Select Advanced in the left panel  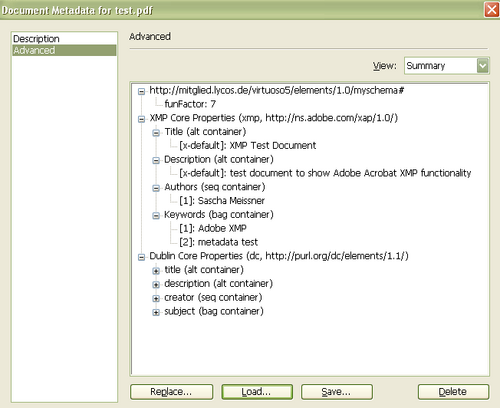[x=64, y=50]
